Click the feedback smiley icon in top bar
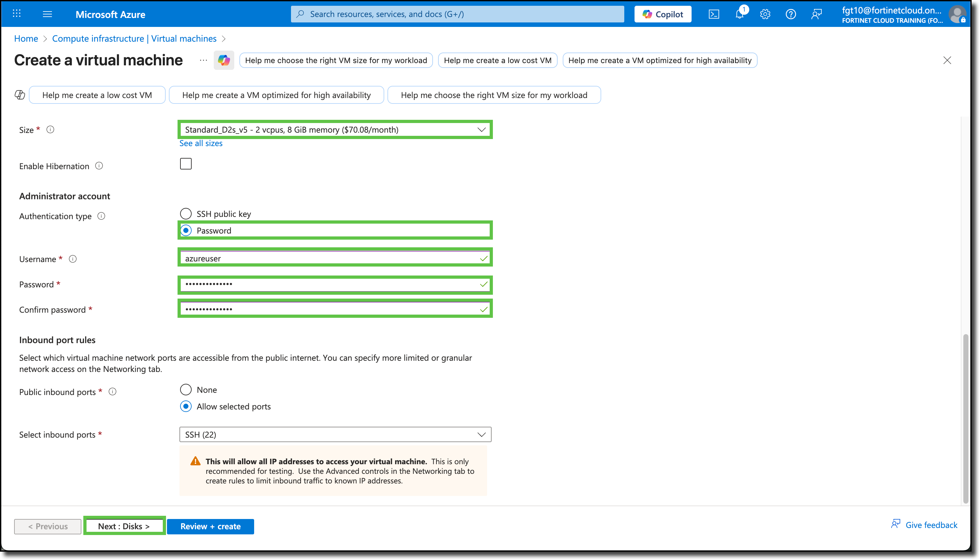The height and width of the screenshot is (560, 980). point(816,14)
